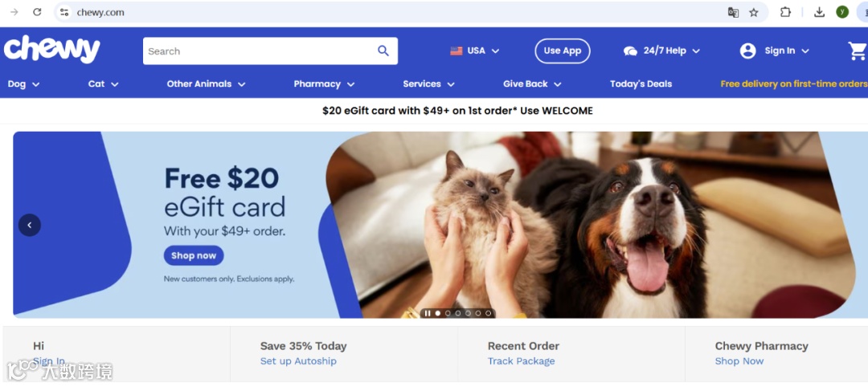Image resolution: width=868 pixels, height=387 pixels.
Task: Click the translate page icon
Action: click(x=733, y=12)
